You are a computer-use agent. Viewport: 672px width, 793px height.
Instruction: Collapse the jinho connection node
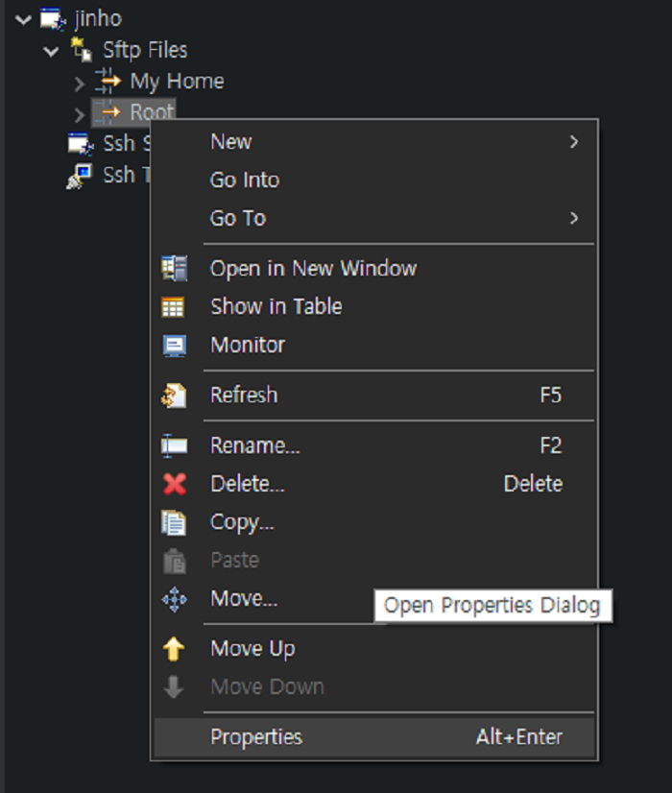click(x=24, y=19)
